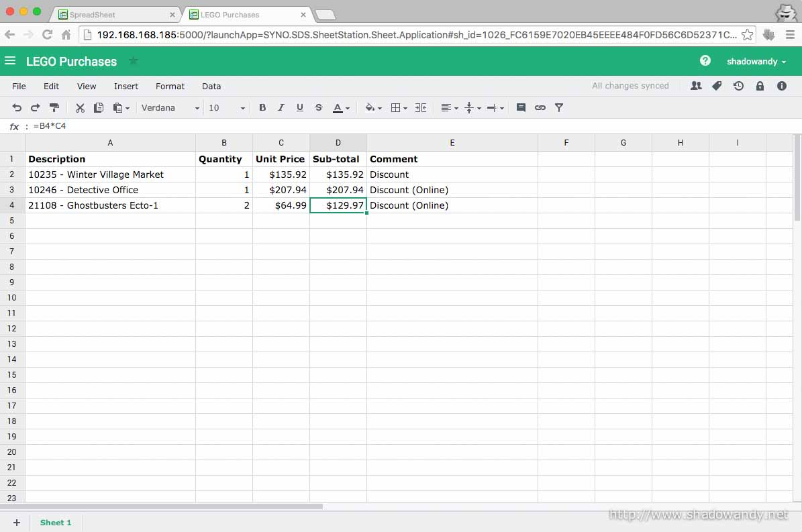This screenshot has height=532, width=802.
Task: Click the 'Sub-total' header cell
Action: [338, 160]
